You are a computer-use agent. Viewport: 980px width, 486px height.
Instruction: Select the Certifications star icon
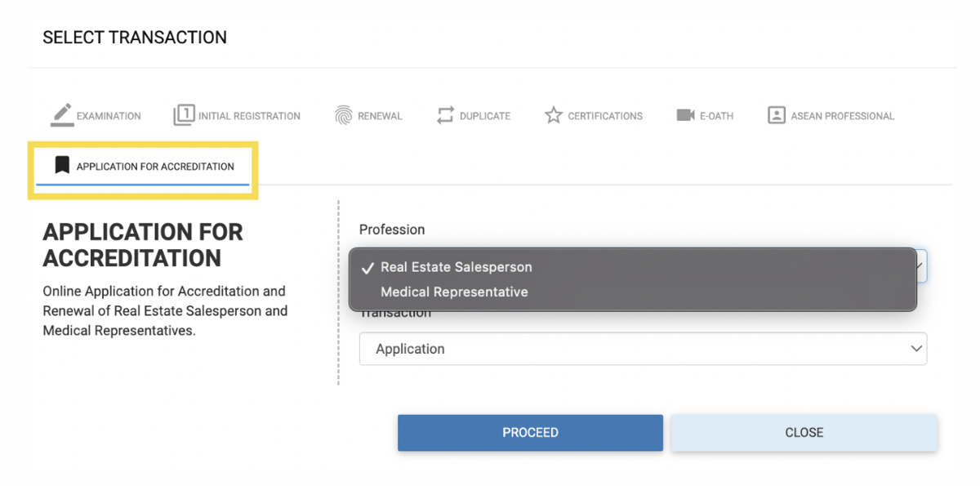554,114
